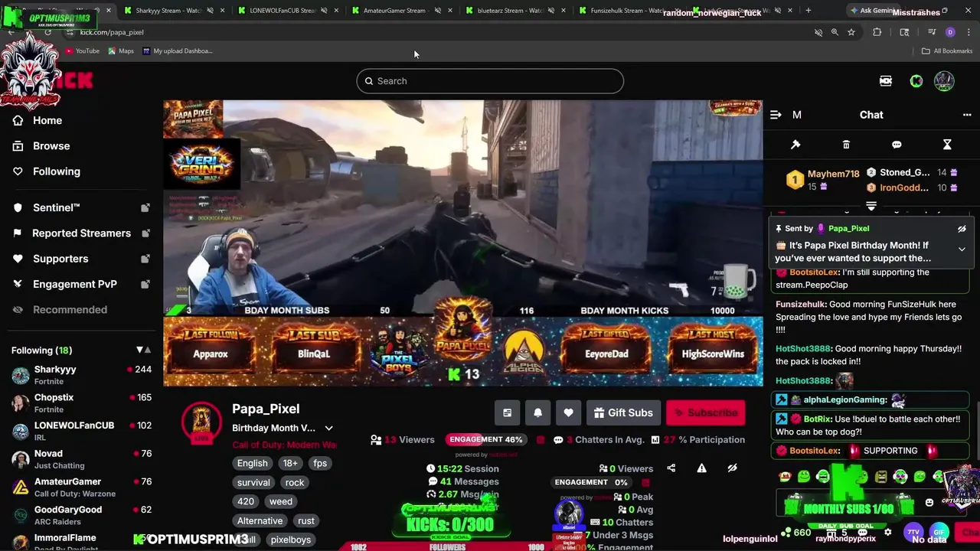
Task: Open Browse in the sidebar
Action: [51, 145]
